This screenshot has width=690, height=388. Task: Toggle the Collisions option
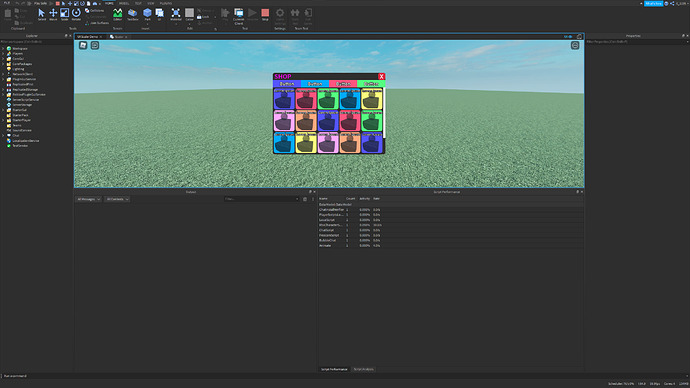pyautogui.click(x=95, y=11)
